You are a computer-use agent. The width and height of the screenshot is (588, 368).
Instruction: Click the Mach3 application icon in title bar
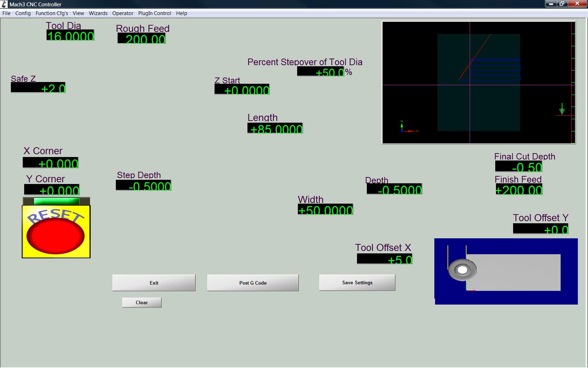[5, 4]
